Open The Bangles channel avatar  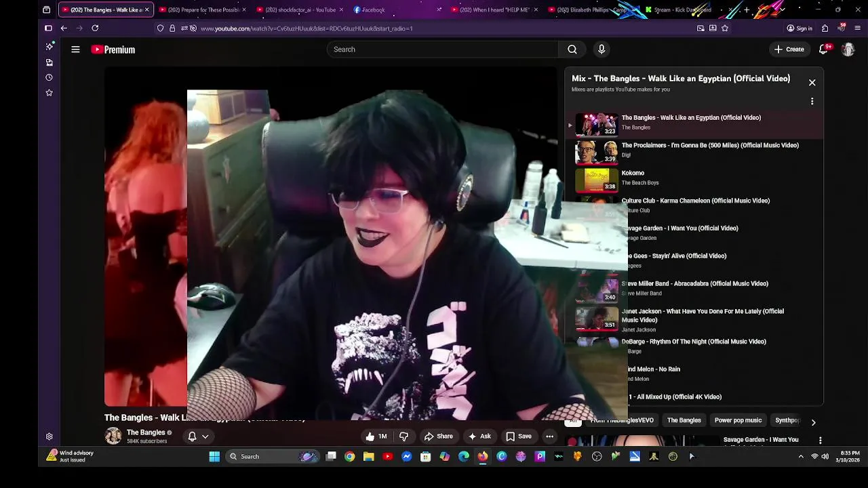(113, 436)
